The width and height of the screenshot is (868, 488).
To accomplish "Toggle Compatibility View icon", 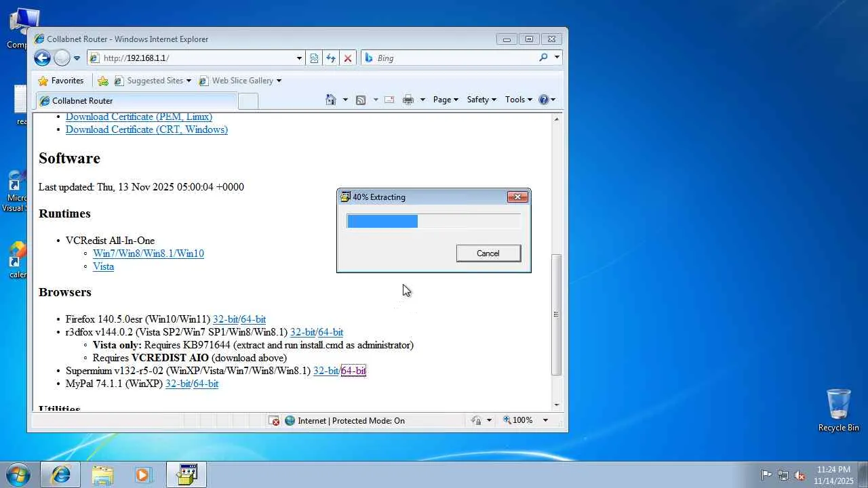I will point(314,58).
